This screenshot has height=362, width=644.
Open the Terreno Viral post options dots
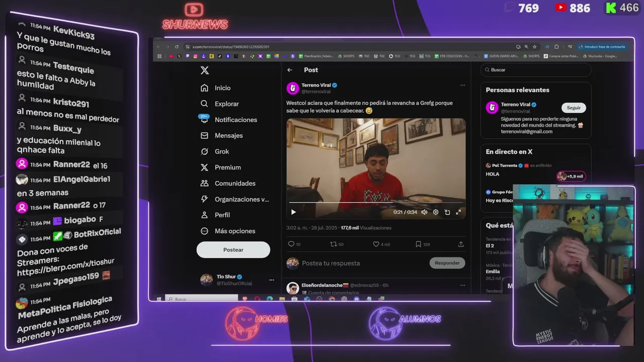point(462,85)
